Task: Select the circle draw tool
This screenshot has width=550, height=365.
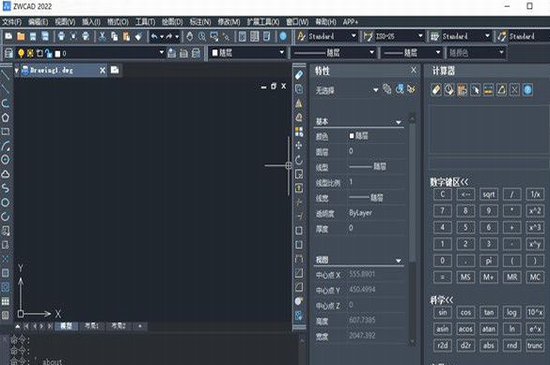Action: point(5,160)
